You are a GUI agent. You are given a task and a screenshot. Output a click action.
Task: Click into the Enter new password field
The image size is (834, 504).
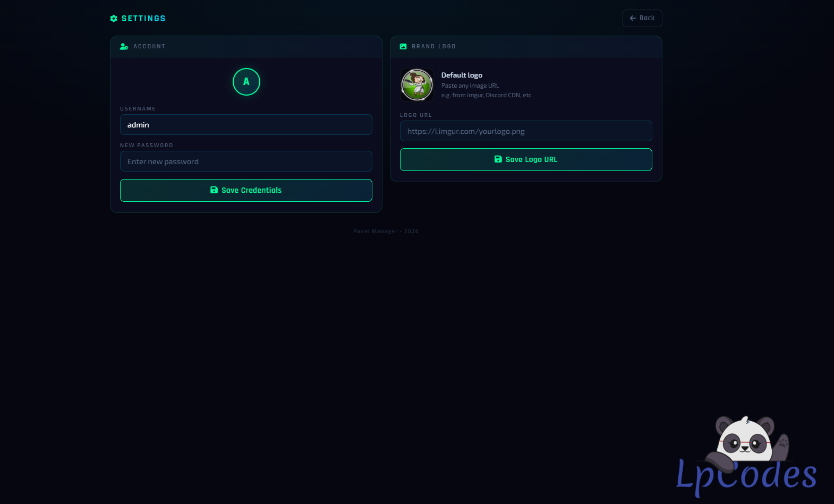coord(246,161)
